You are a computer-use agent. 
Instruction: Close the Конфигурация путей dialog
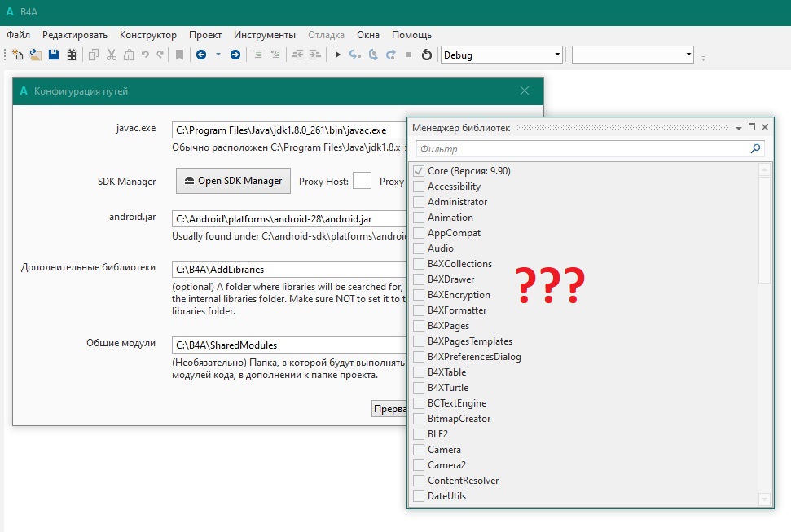point(525,90)
